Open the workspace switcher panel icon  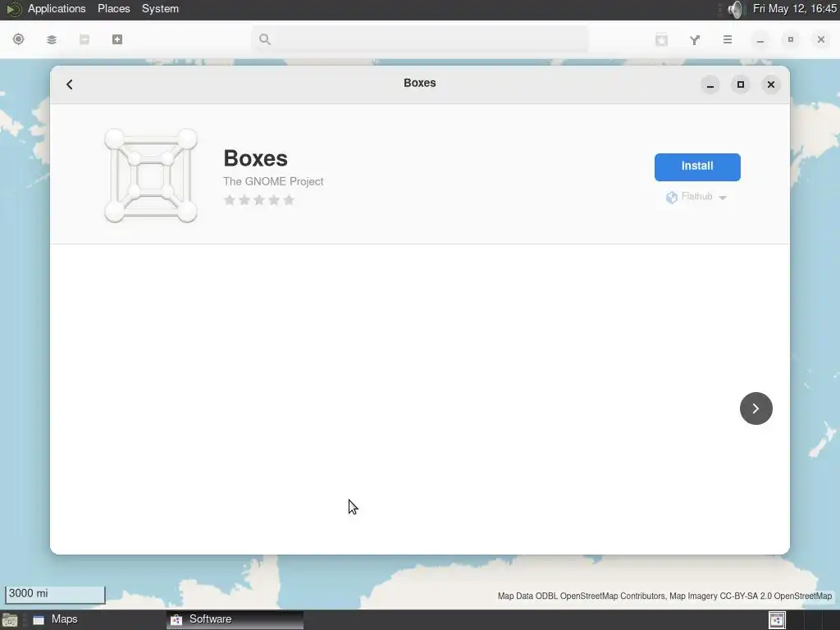777,620
